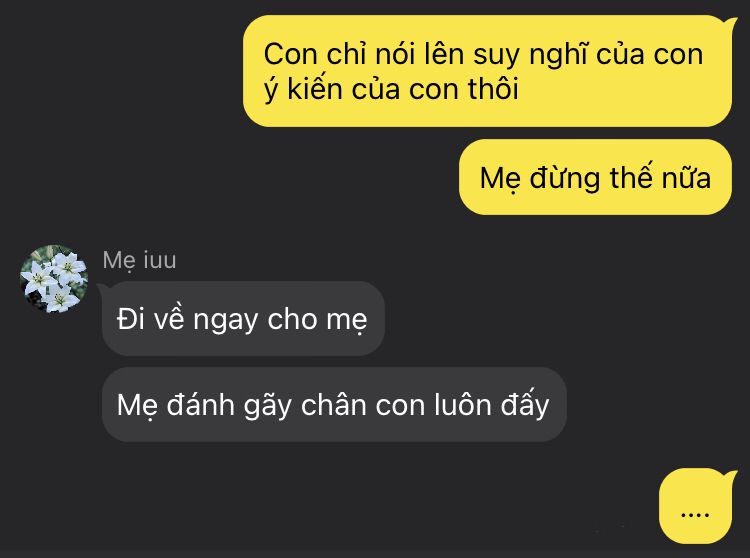750x558 pixels.
Task: Click the tail of the dots bubble
Action: click(730, 476)
